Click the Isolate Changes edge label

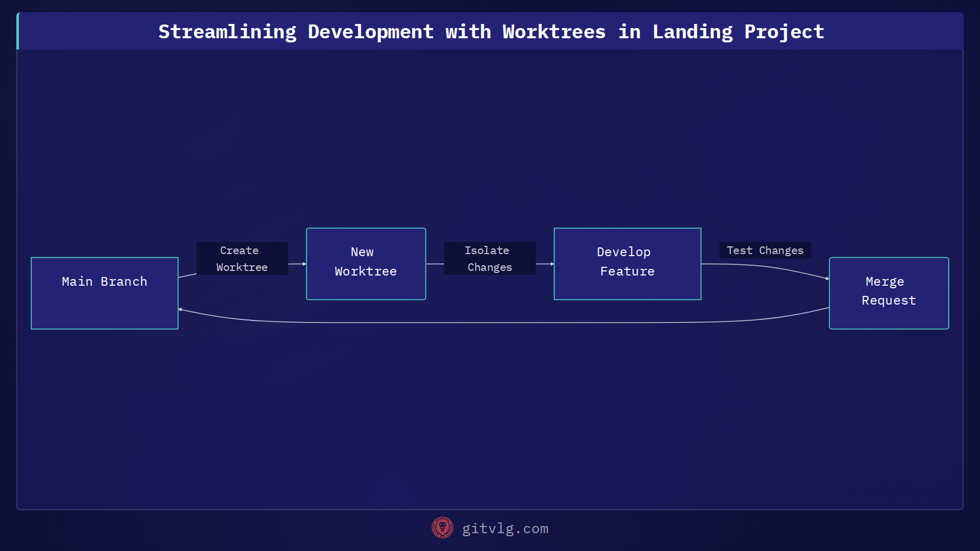[x=489, y=259]
